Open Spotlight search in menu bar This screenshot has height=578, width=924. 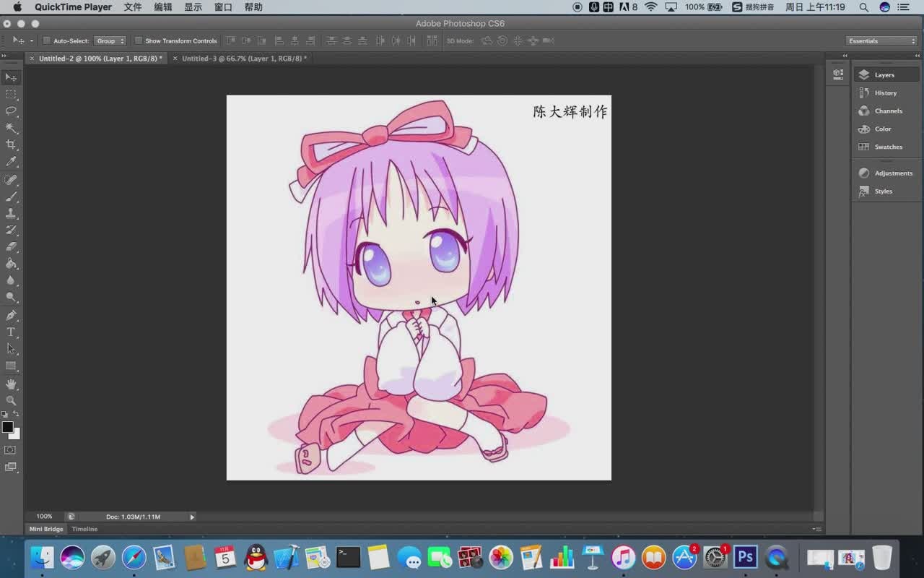point(863,7)
